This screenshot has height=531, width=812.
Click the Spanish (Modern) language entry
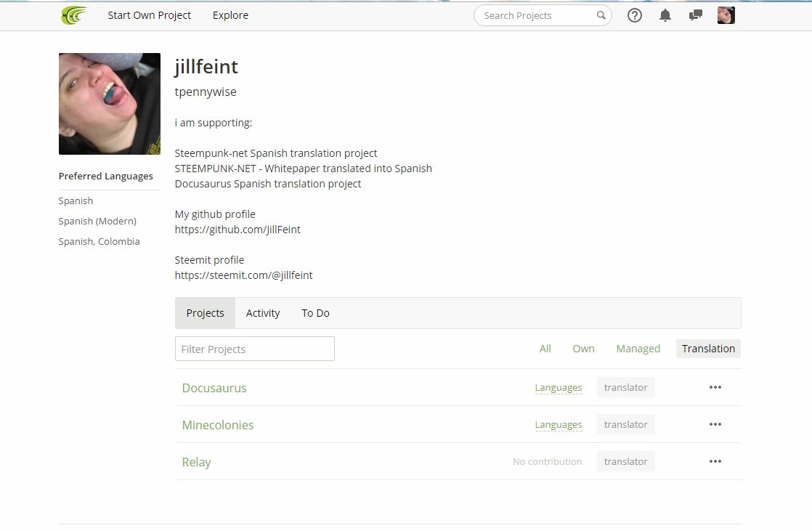point(97,222)
